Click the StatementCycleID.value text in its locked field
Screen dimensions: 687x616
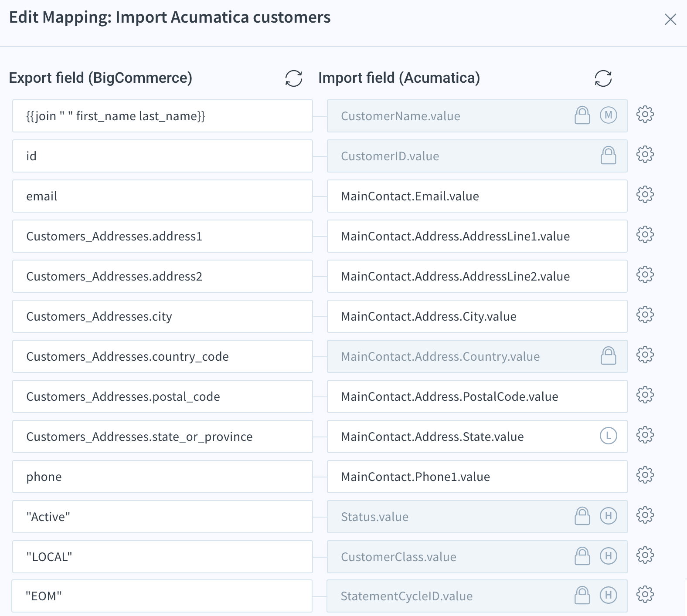[406, 596]
